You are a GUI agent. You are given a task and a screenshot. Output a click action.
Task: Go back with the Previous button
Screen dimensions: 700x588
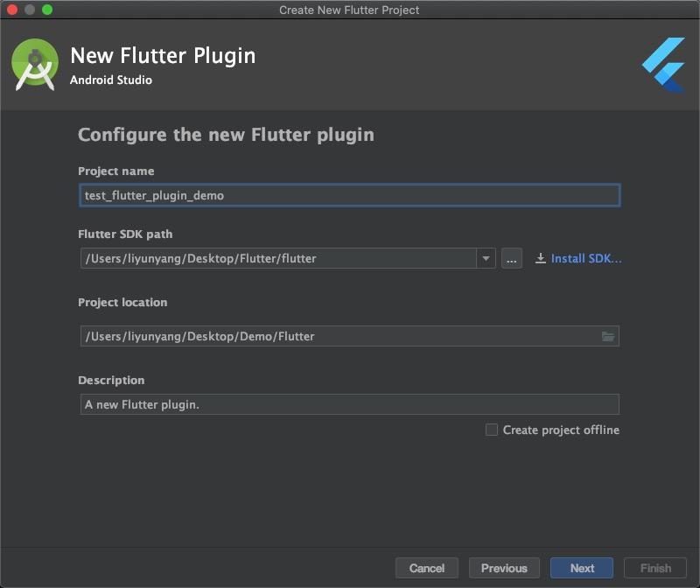[x=504, y=568]
